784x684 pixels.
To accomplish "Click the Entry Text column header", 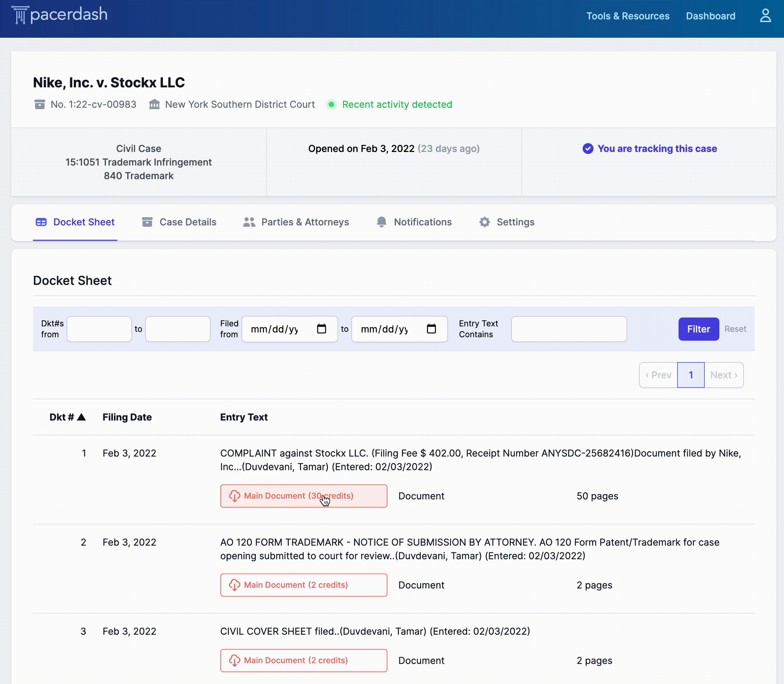I will 244,417.
